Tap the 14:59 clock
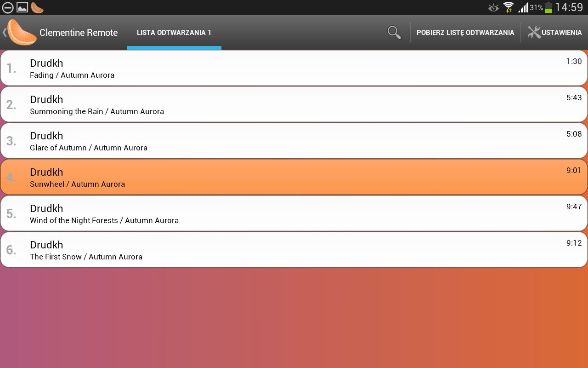 tap(569, 7)
